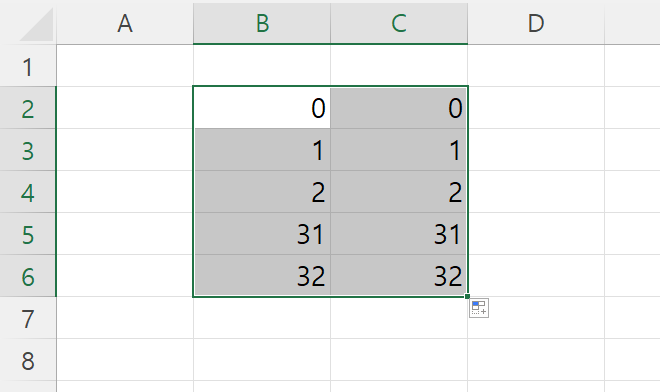The image size is (660, 392).
Task: Click cell B5 containing 31
Action: coord(262,234)
